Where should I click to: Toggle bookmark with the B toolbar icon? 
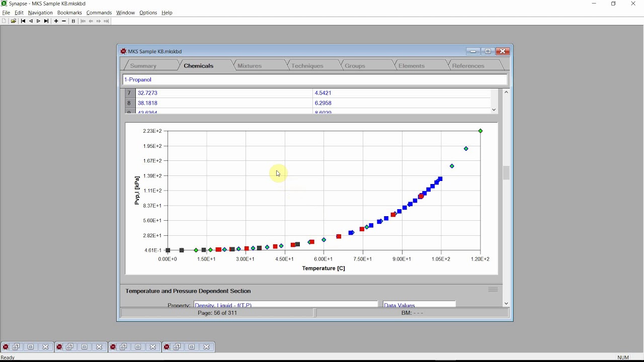click(73, 21)
